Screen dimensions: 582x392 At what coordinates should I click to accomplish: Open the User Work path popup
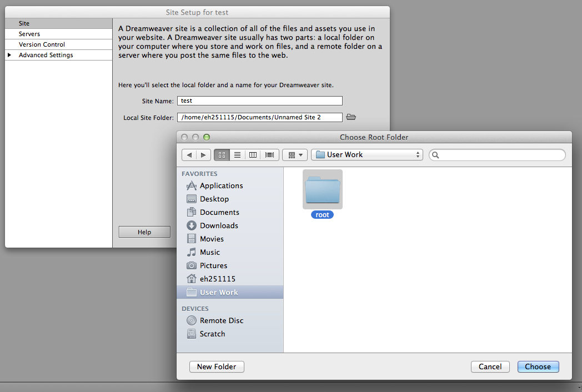367,155
